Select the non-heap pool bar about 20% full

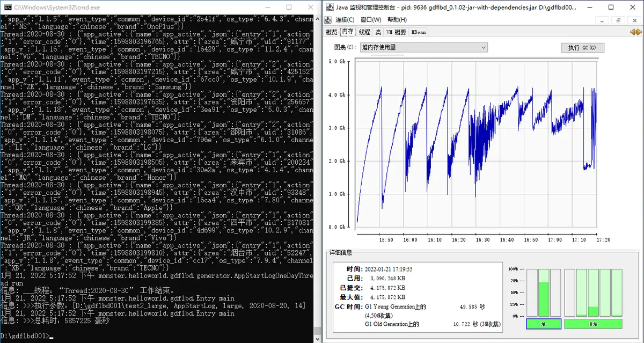tap(593, 293)
